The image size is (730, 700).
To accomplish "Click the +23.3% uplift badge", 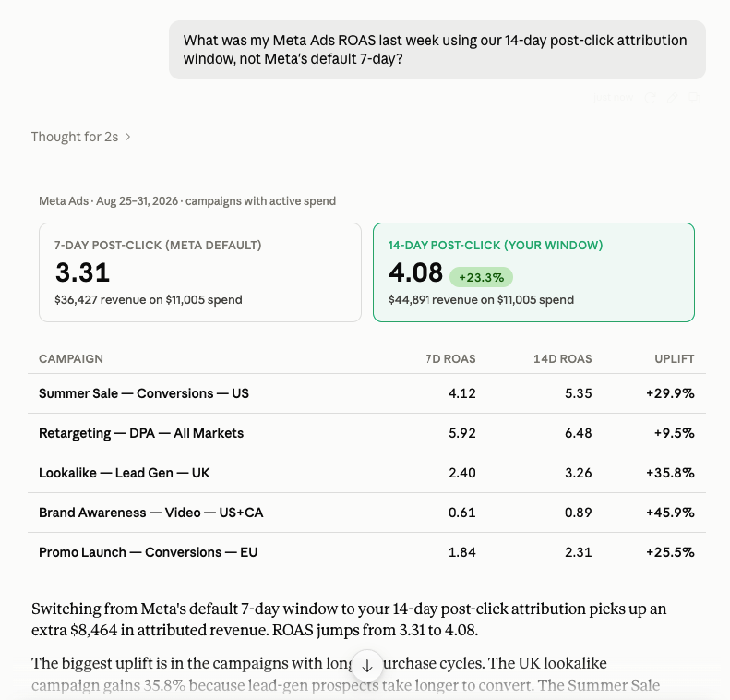I will coord(481,277).
